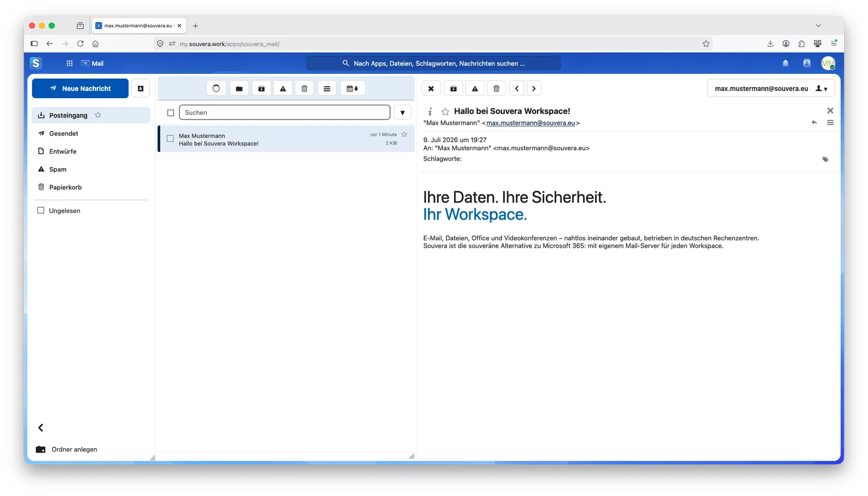
Task: Go to the next message with the right chevron
Action: pyautogui.click(x=534, y=88)
